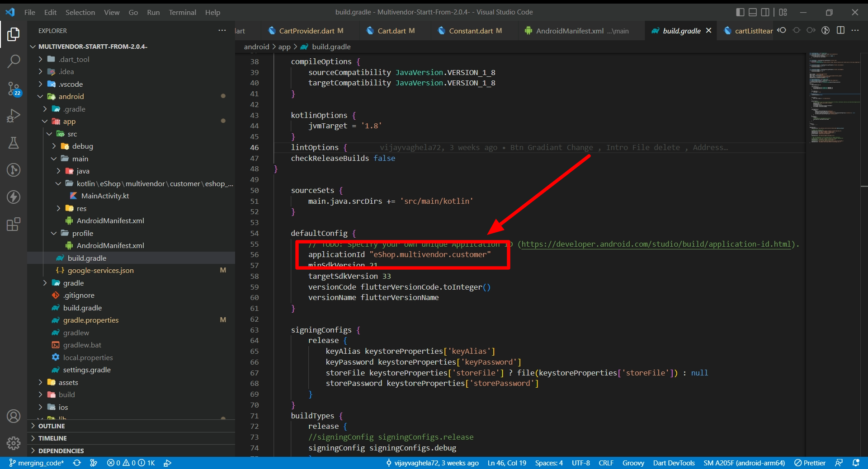This screenshot has height=469, width=868.
Task: Toggle panel layout button in title bar
Action: [753, 12]
